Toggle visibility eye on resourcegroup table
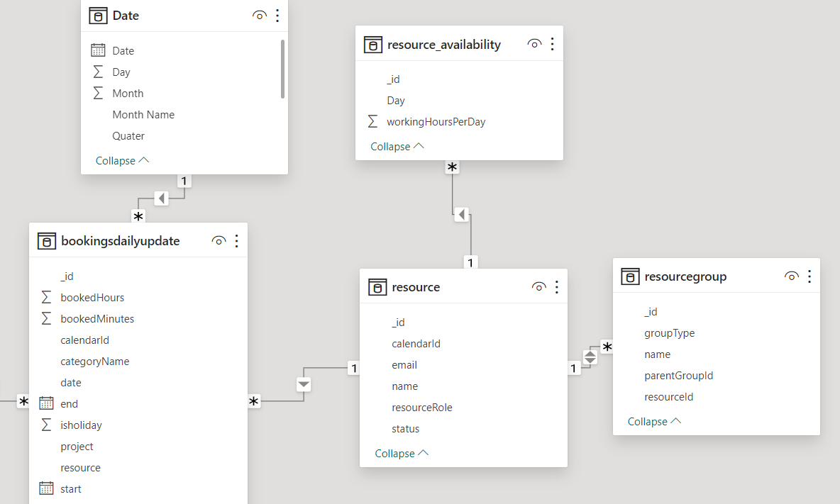The width and height of the screenshot is (840, 504). (x=791, y=276)
